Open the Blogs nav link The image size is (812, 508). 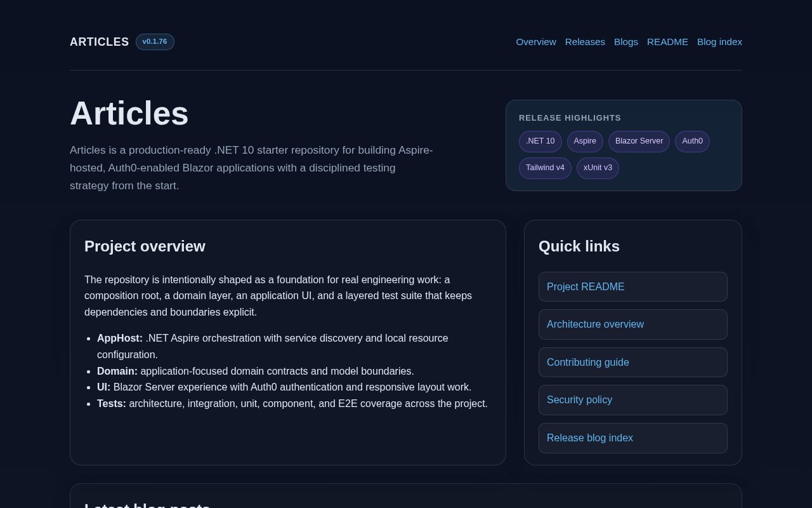coord(626,42)
